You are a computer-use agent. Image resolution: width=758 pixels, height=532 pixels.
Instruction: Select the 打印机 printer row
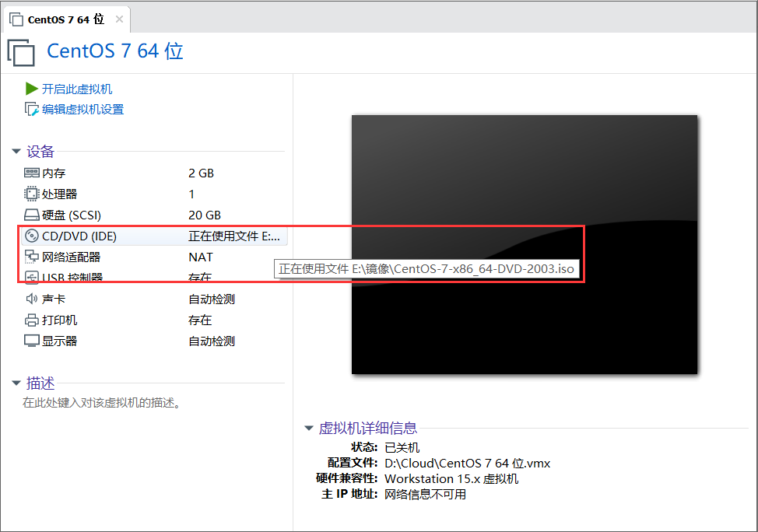tap(154, 320)
